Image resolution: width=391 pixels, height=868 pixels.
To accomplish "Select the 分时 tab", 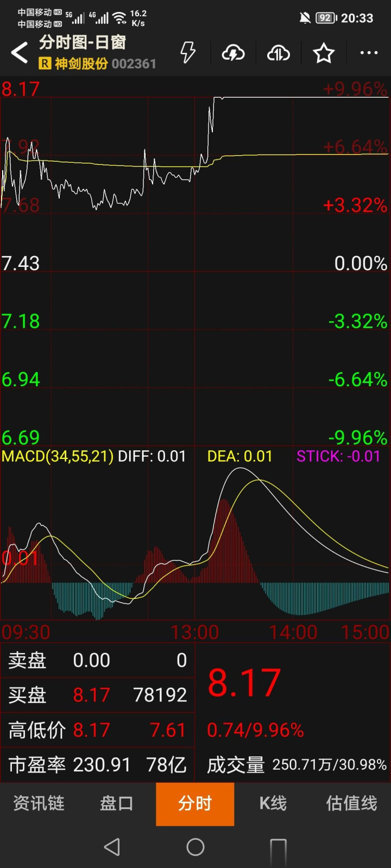I will click(x=195, y=803).
